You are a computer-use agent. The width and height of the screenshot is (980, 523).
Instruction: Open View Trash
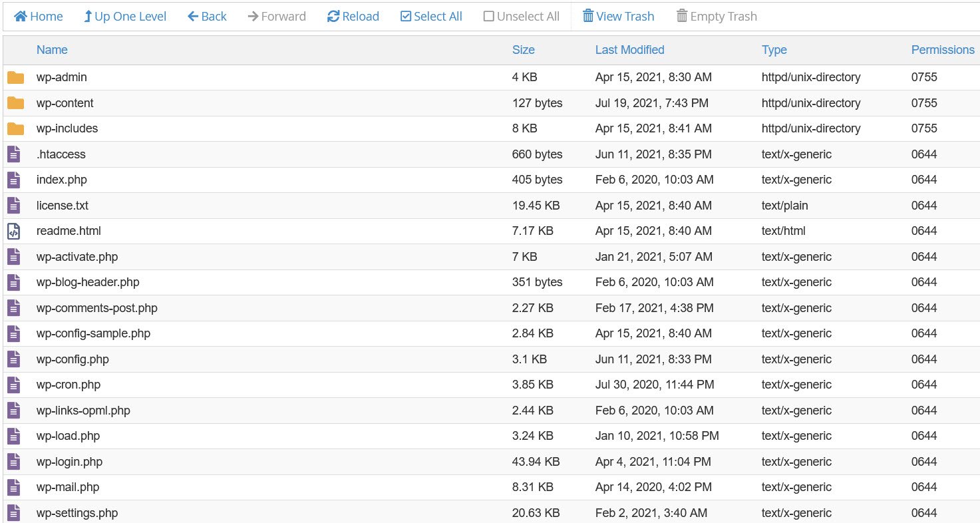[618, 17]
